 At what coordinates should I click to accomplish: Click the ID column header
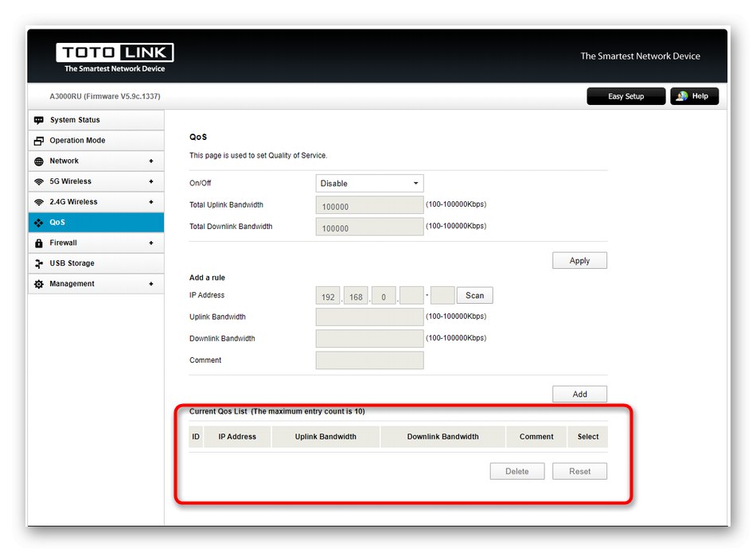(196, 437)
